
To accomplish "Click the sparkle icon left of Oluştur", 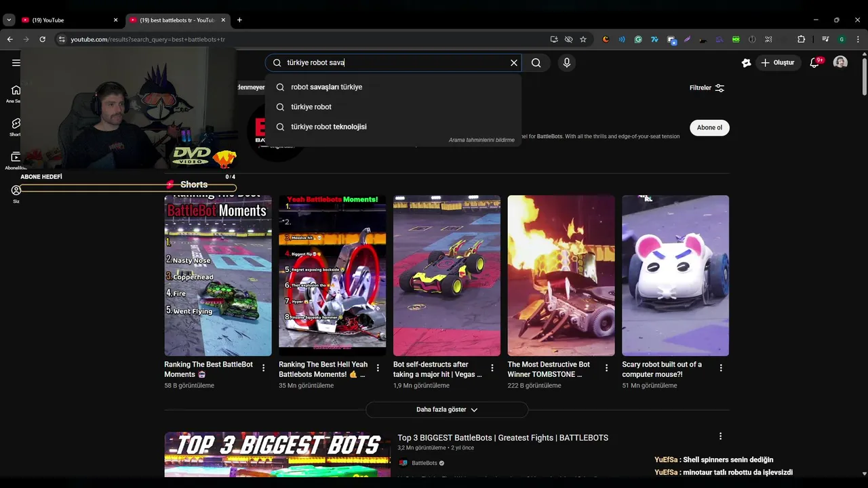I will [746, 62].
